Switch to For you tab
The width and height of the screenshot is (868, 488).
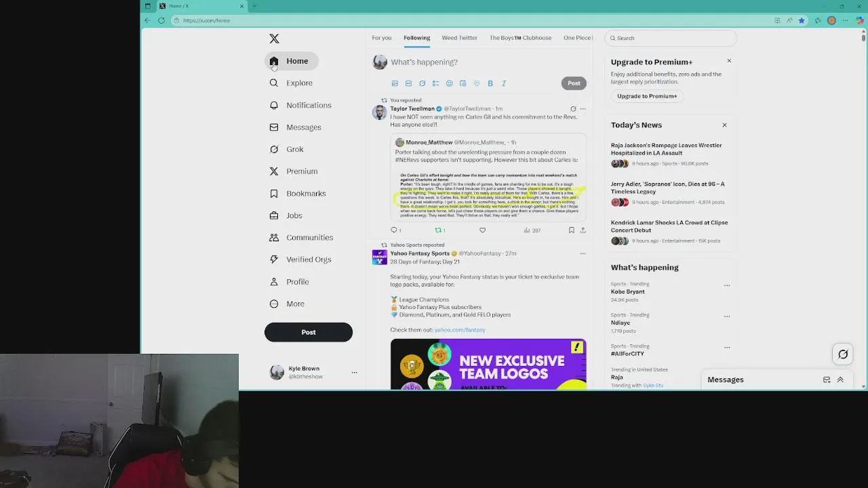tap(382, 38)
